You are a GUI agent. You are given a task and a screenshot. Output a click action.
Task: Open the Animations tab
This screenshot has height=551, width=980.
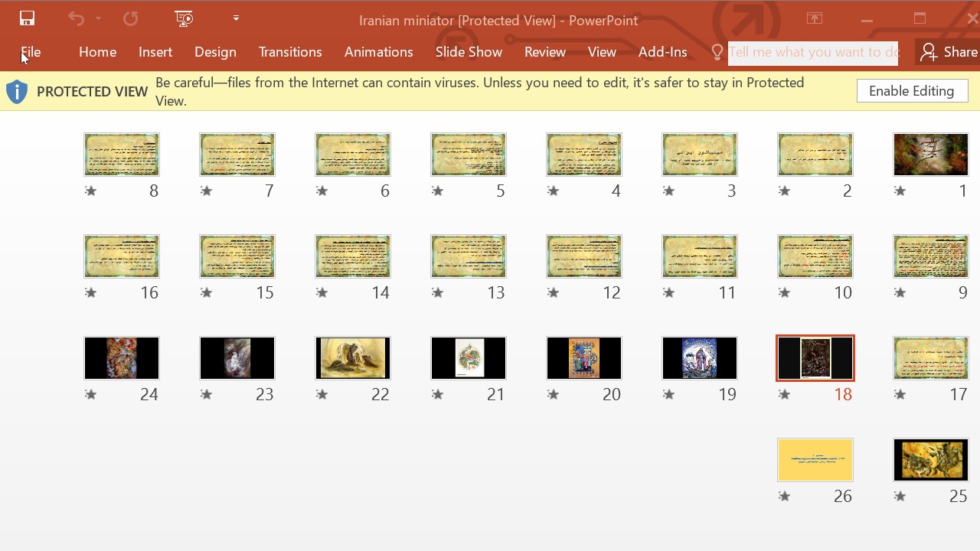click(x=378, y=52)
